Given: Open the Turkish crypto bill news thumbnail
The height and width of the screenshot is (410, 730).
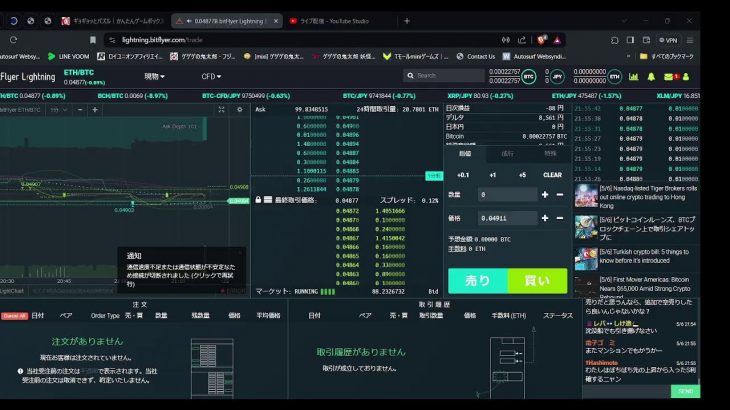Looking at the screenshot, I should [586, 258].
